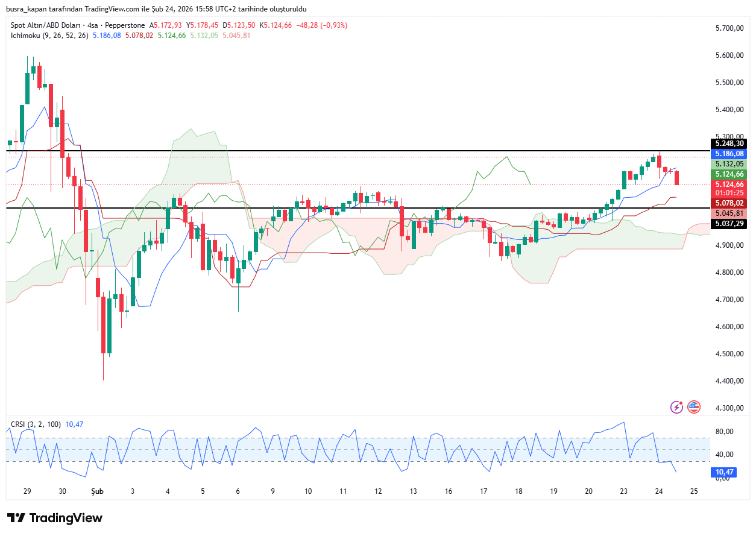Click the pink 5.045,81 price axis label
The height and width of the screenshot is (536, 756).
(729, 213)
